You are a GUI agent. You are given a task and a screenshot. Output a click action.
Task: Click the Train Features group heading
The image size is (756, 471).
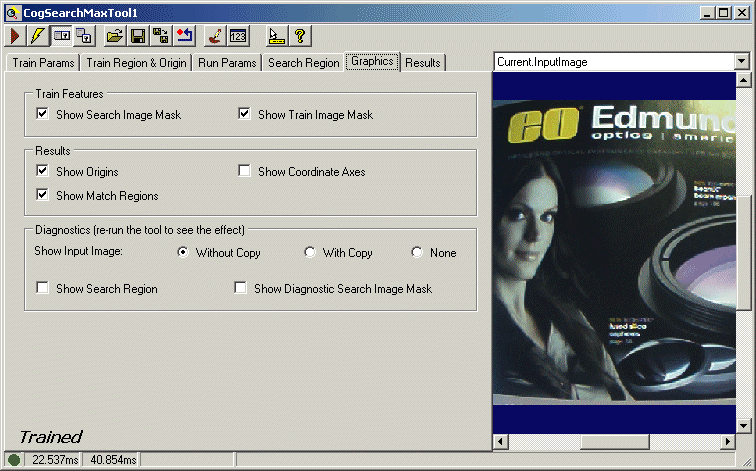69,94
